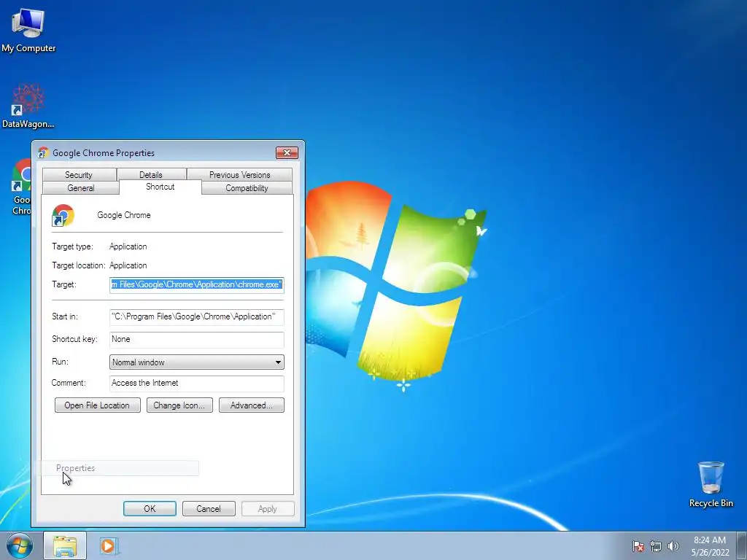Click the Chrome shortcut icon inside dialog
The image size is (747, 560).
point(63,215)
